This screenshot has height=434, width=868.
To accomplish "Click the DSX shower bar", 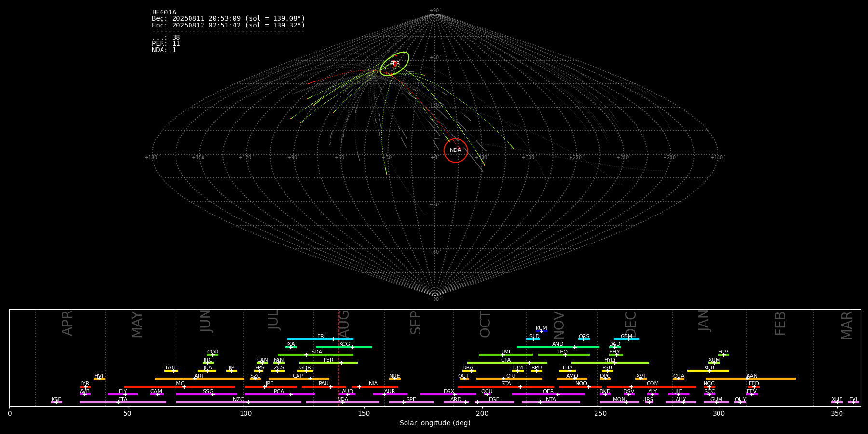I will coord(448,394).
